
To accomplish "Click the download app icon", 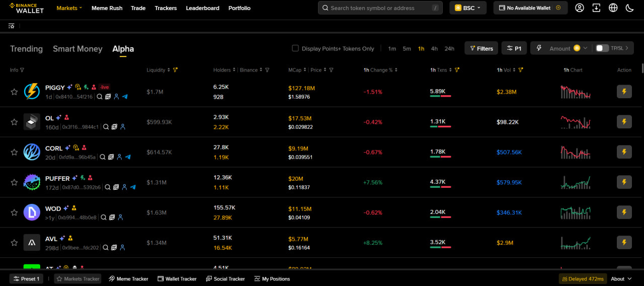I will tap(596, 8).
